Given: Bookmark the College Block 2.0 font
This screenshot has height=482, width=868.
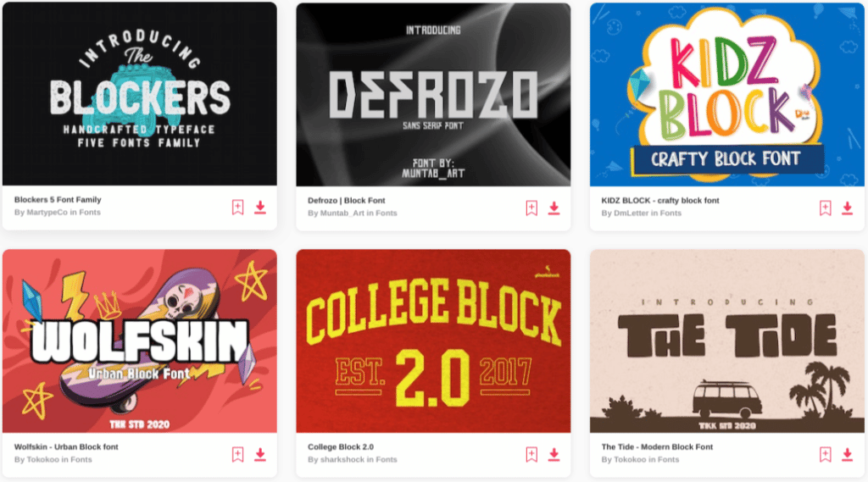Looking at the screenshot, I should tap(531, 454).
